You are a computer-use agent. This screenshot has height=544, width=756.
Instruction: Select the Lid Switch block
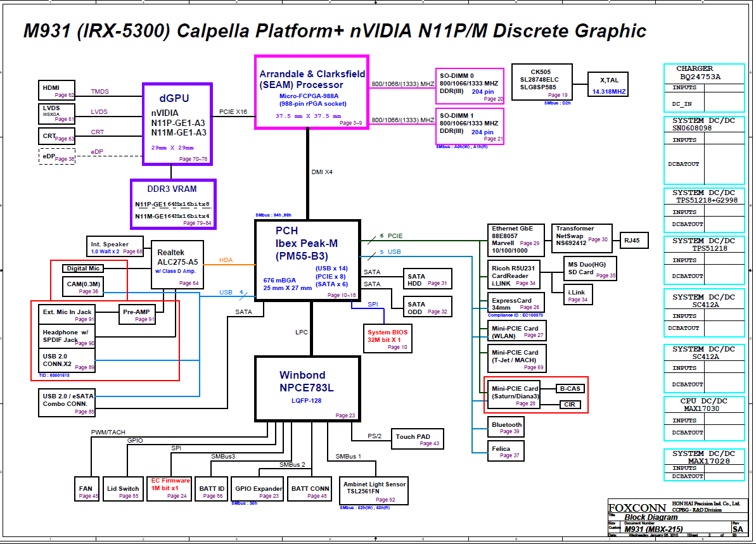point(123,490)
